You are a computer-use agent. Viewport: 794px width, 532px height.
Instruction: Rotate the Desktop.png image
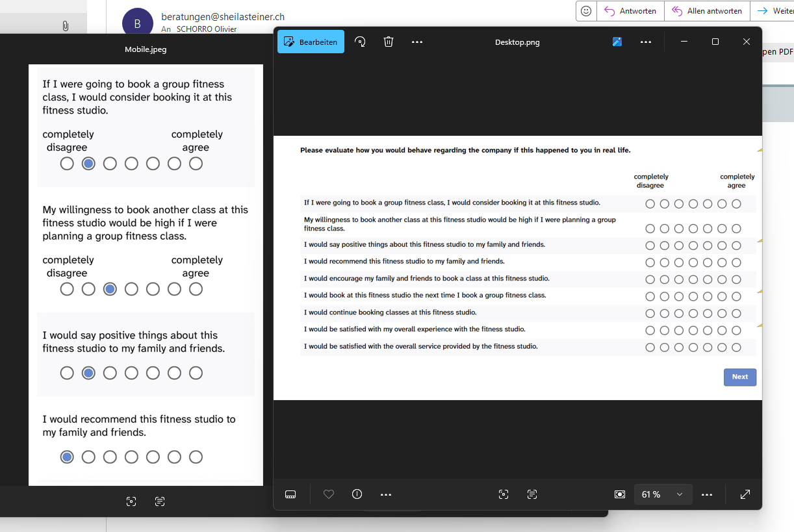pyautogui.click(x=360, y=42)
